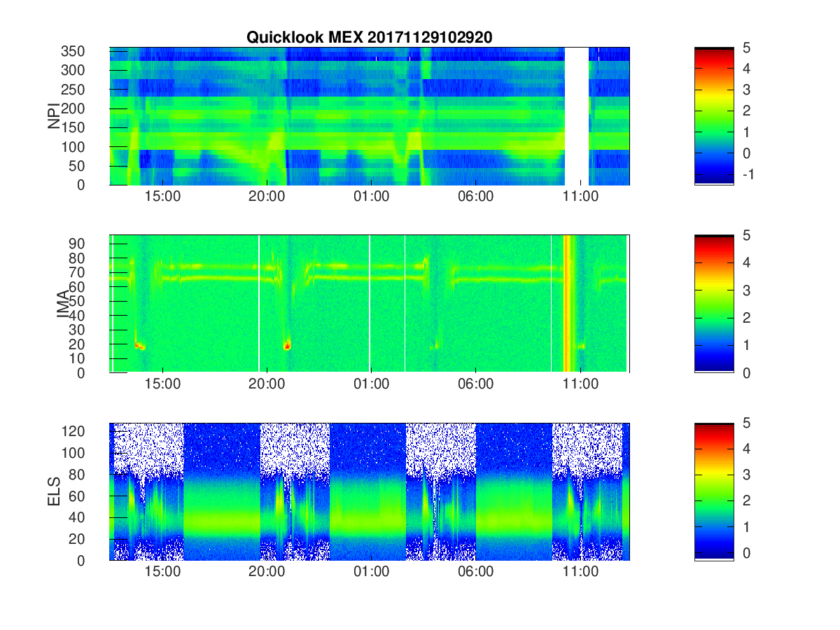Click the 11:00 tick under the NPI panel

coord(580,197)
